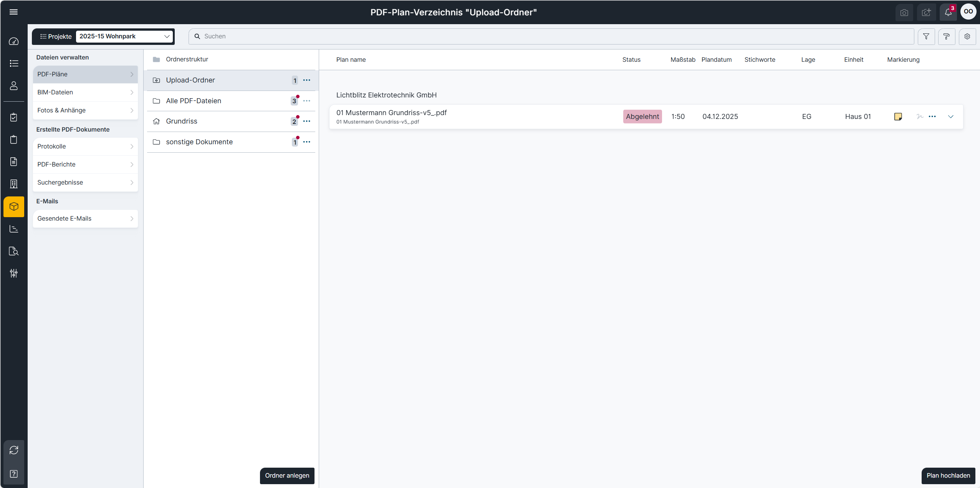Viewport: 980px width, 488px height.
Task: Select the dashboard gauge sidebar icon
Action: 14,41
